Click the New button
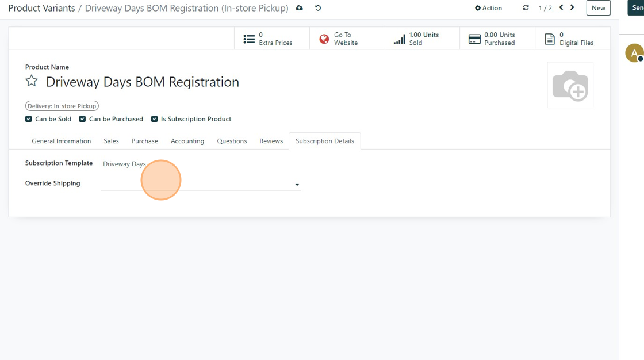Viewport: 644px width, 360px height. point(598,8)
